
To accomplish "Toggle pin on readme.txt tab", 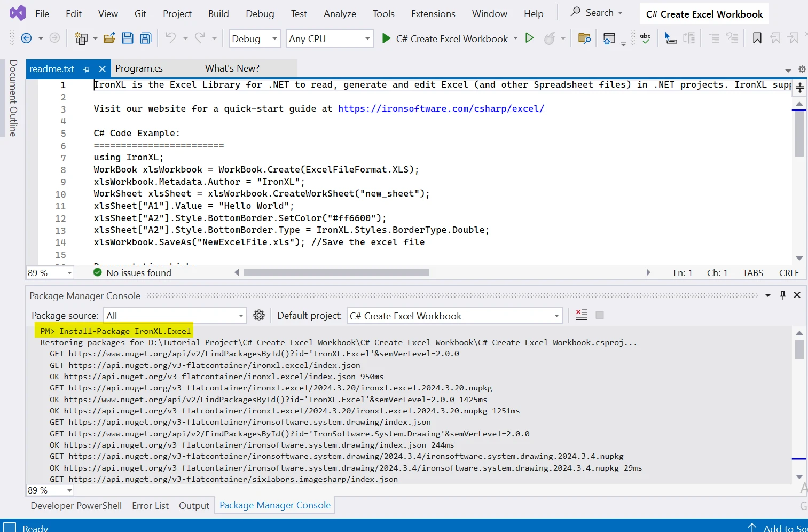I will (87, 69).
